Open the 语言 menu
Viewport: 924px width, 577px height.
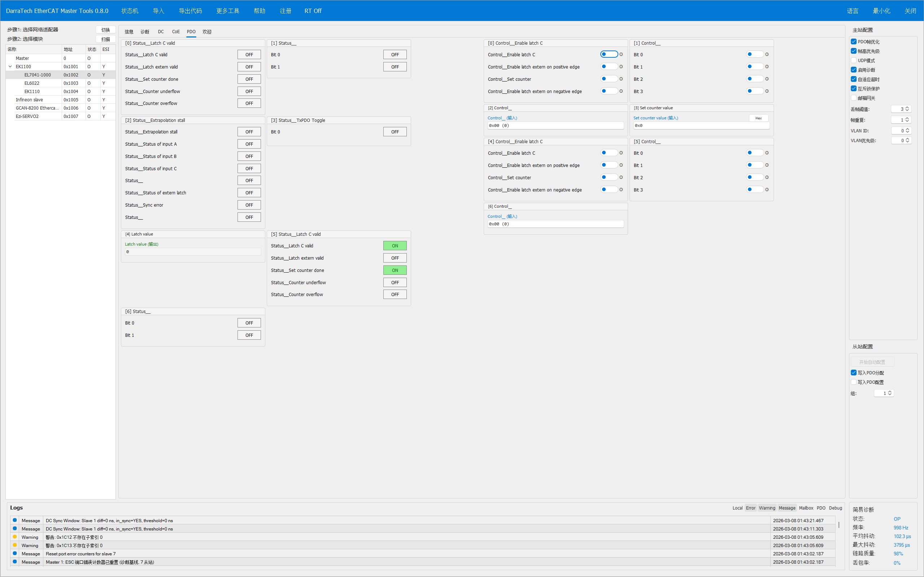[x=852, y=11]
